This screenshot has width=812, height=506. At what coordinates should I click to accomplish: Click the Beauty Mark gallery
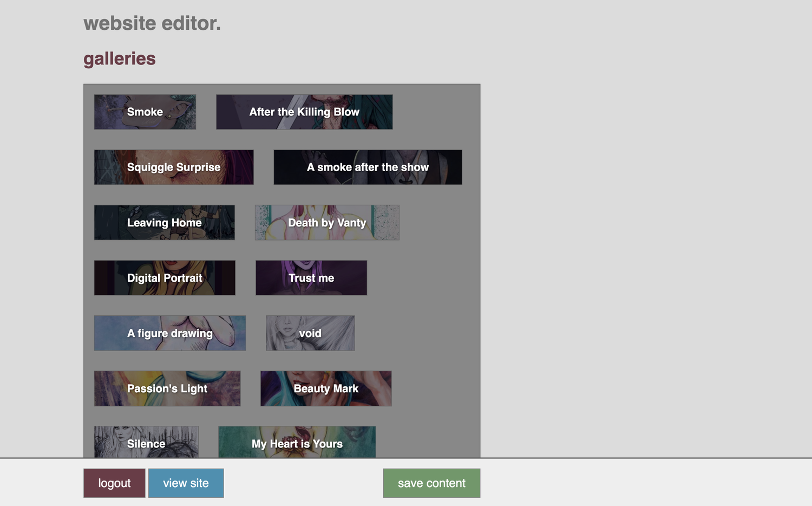point(326,388)
